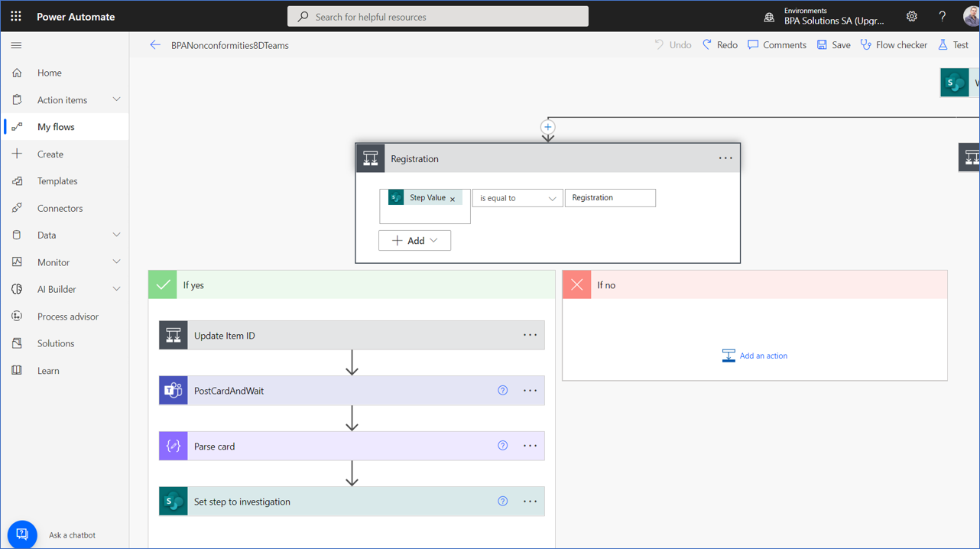
Task: Open Comments panel
Action: pos(777,45)
